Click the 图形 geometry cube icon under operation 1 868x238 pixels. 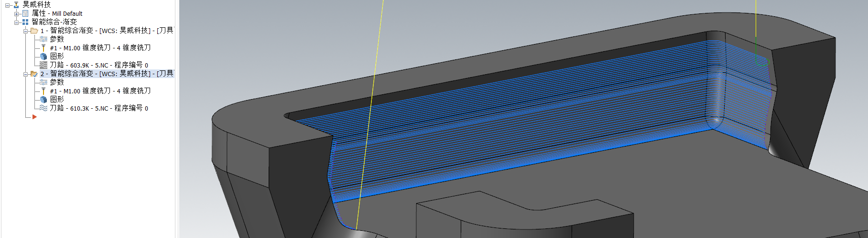pyautogui.click(x=43, y=57)
